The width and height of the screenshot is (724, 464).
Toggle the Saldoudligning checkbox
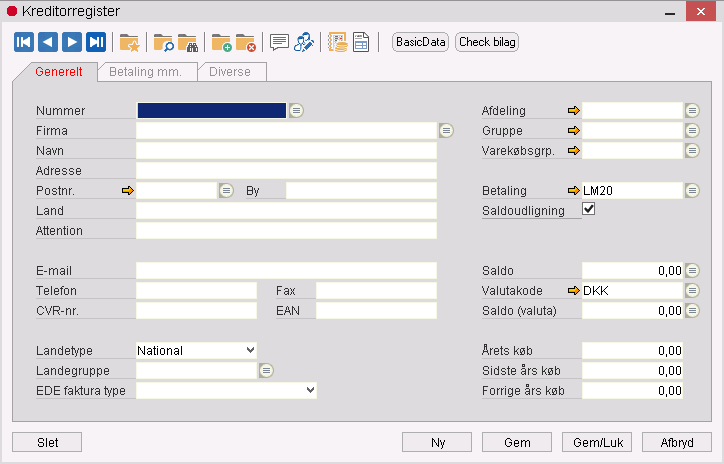coord(589,210)
